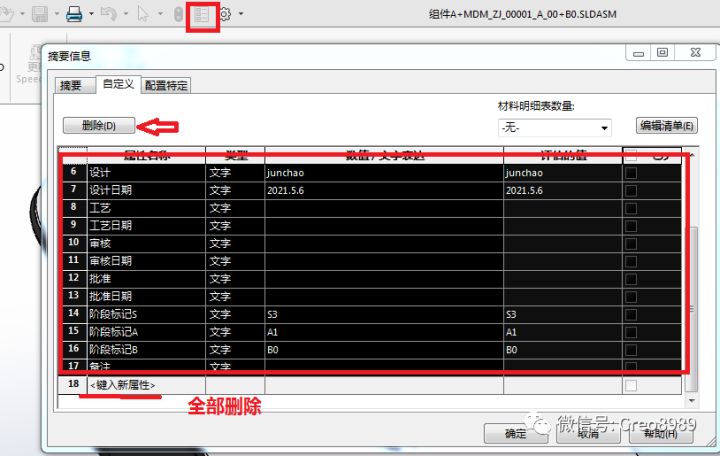
Task: Click the Open folder icon in toolbar
Action: tap(6, 14)
